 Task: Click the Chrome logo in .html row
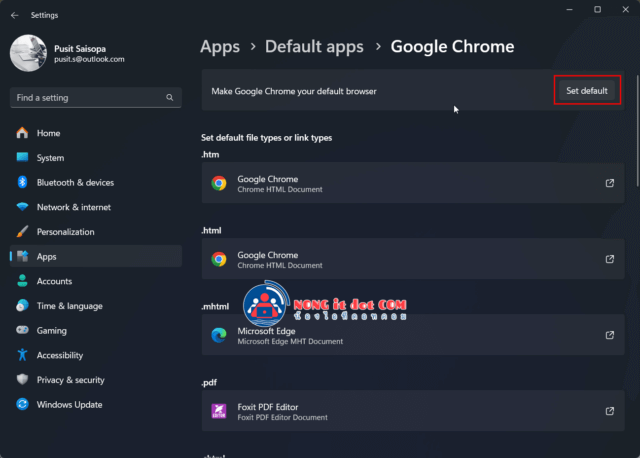(x=219, y=259)
